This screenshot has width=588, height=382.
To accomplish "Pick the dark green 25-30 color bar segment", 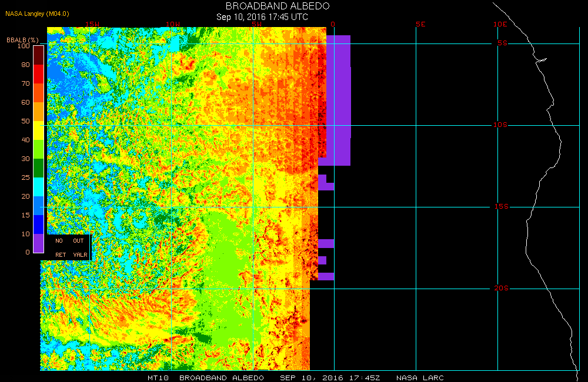I will coord(39,168).
